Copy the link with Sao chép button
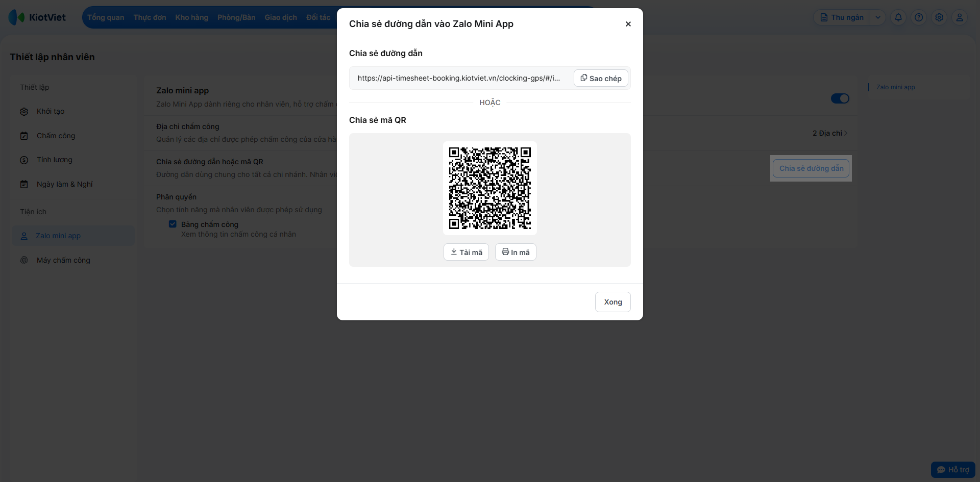The height and width of the screenshot is (482, 980). point(601,78)
